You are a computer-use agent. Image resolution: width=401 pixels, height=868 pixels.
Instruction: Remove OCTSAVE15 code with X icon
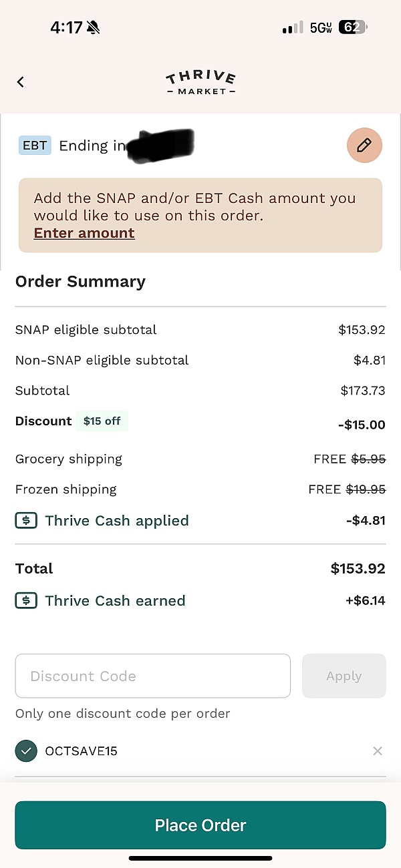[378, 751]
